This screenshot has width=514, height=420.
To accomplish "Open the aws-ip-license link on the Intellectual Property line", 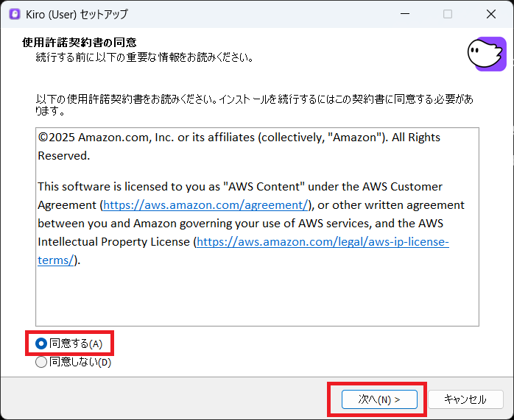I will tap(323, 241).
